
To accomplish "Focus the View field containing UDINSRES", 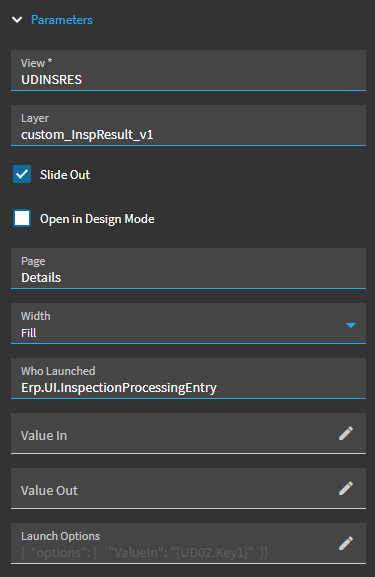I will [188, 70].
